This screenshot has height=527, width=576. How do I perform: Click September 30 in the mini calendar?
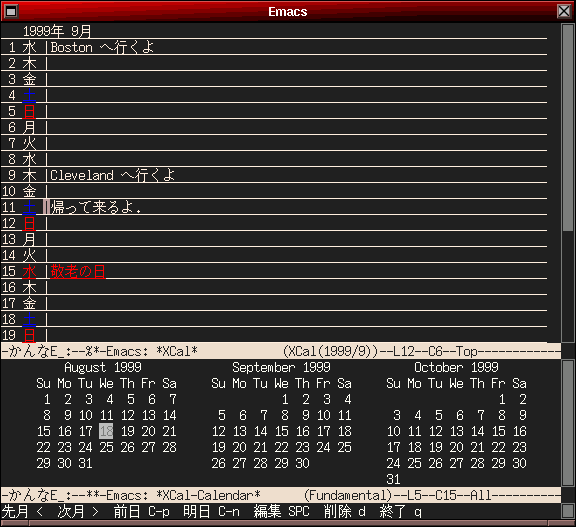[302, 463]
